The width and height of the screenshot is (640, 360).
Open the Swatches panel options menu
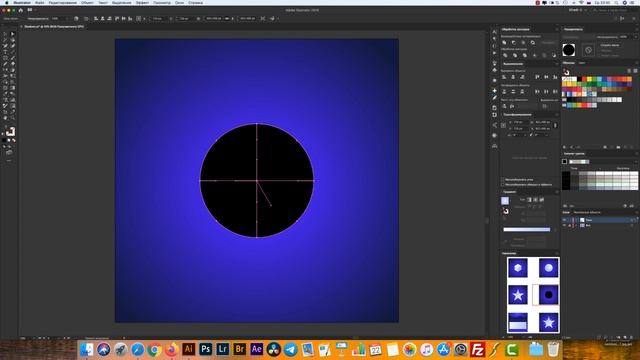click(x=636, y=63)
